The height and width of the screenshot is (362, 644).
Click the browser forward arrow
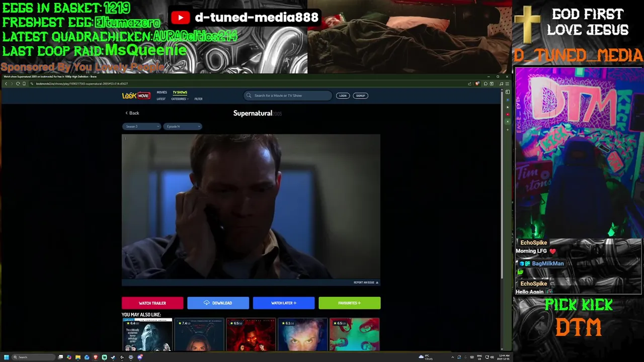12,83
